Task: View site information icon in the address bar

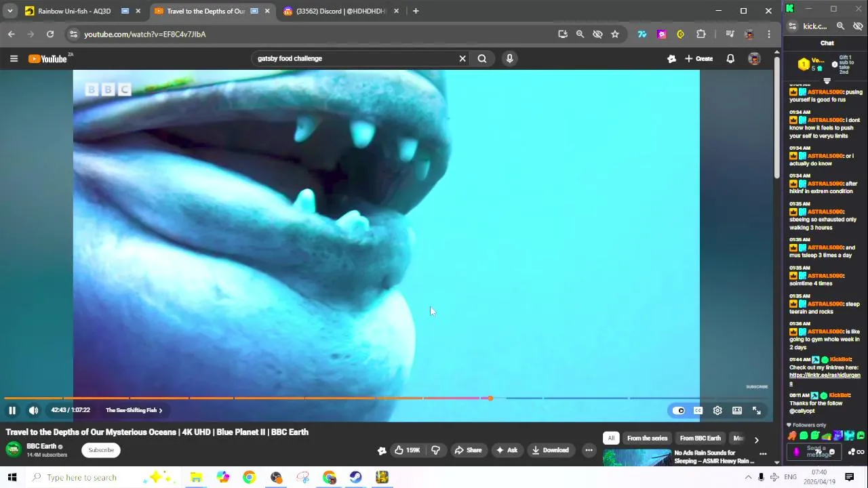Action: pyautogui.click(x=73, y=34)
